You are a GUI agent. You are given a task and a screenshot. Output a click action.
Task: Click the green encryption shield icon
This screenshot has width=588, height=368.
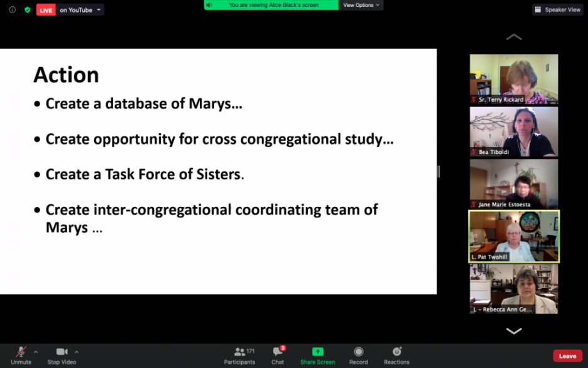[x=27, y=9]
